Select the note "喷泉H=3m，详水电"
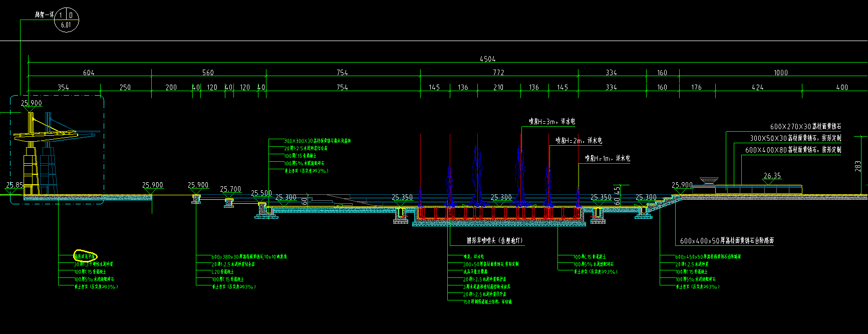The height and width of the screenshot is (334, 868). click(552, 121)
